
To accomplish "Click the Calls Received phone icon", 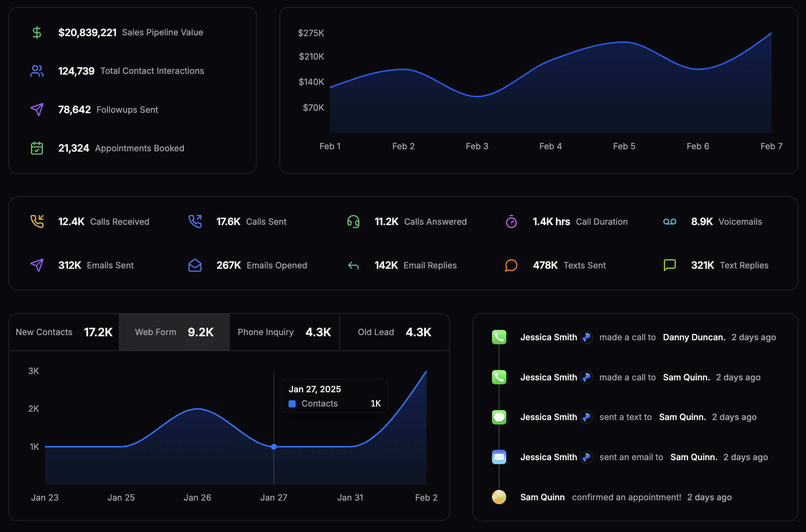I will tap(37, 222).
